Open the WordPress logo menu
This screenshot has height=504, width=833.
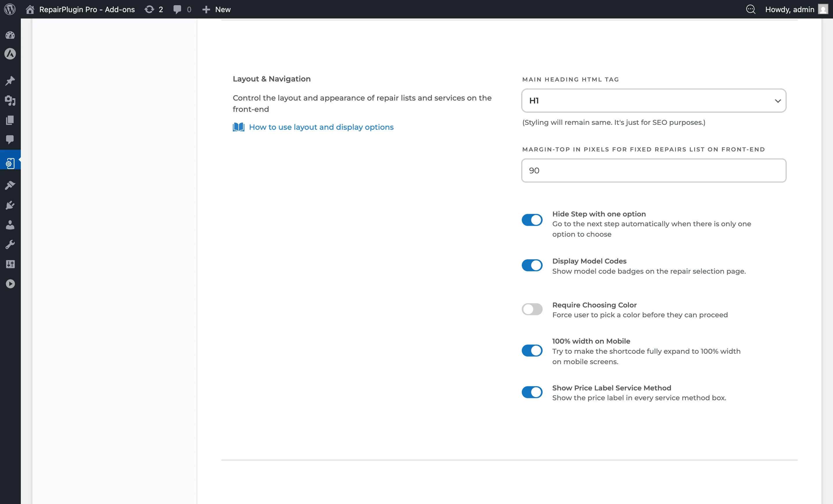click(10, 9)
